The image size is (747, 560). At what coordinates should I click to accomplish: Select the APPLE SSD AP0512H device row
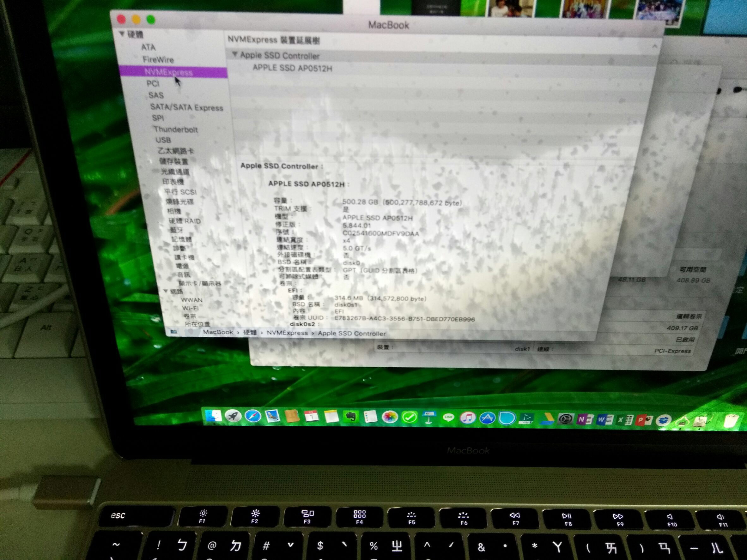point(292,69)
